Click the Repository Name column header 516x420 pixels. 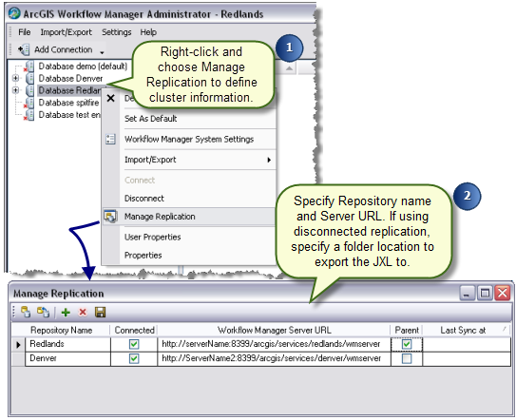coord(61,330)
